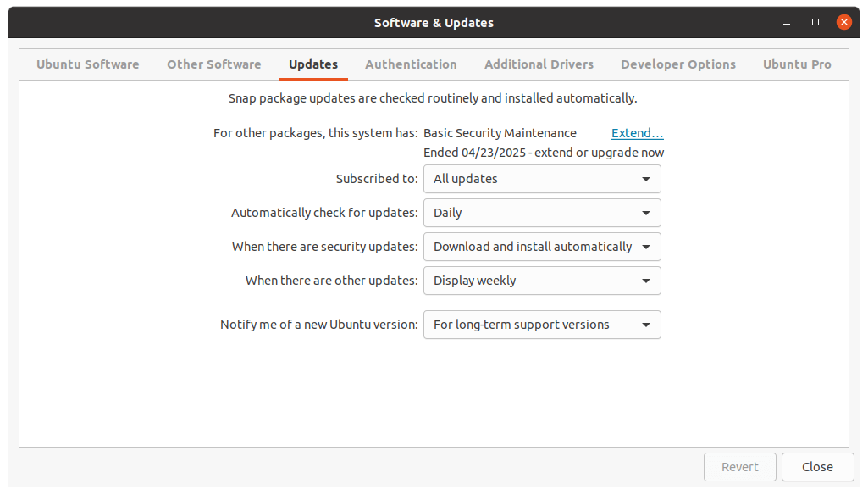Open the new Ubuntu version notification dropdown
Screen dimensions: 868x495
[x=542, y=325]
